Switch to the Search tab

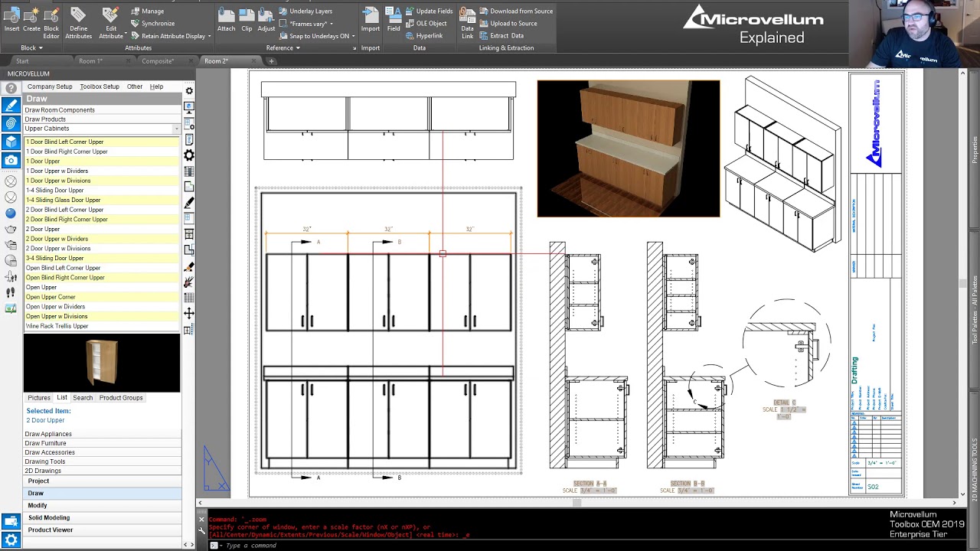coord(83,398)
